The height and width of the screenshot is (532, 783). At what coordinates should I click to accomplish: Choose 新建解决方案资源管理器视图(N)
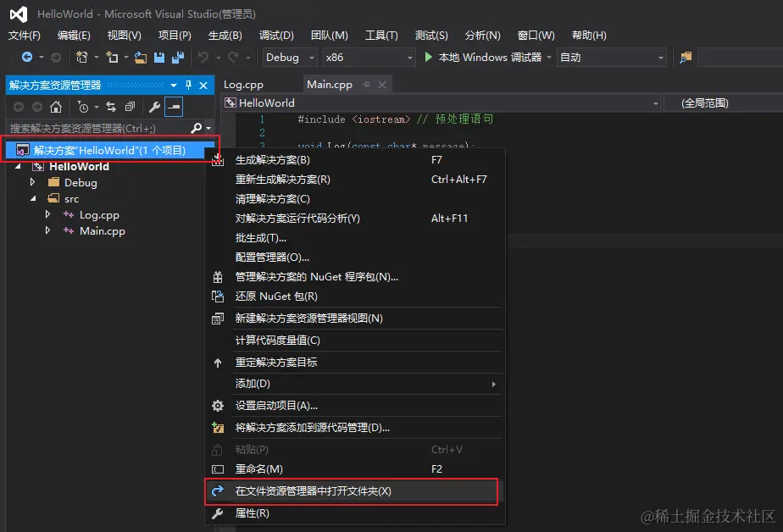point(354,319)
